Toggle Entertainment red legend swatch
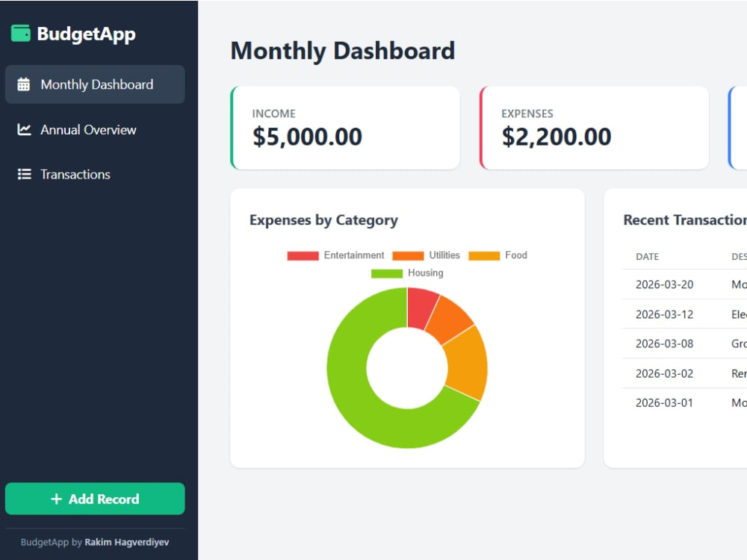Screen dimensions: 747x560 (x=303, y=255)
